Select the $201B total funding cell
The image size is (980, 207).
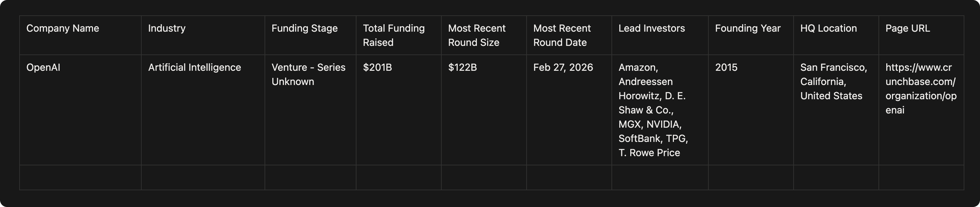pyautogui.click(x=377, y=68)
